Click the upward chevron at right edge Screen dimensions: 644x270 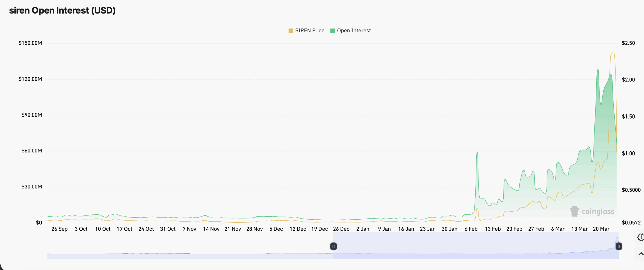coord(641,254)
